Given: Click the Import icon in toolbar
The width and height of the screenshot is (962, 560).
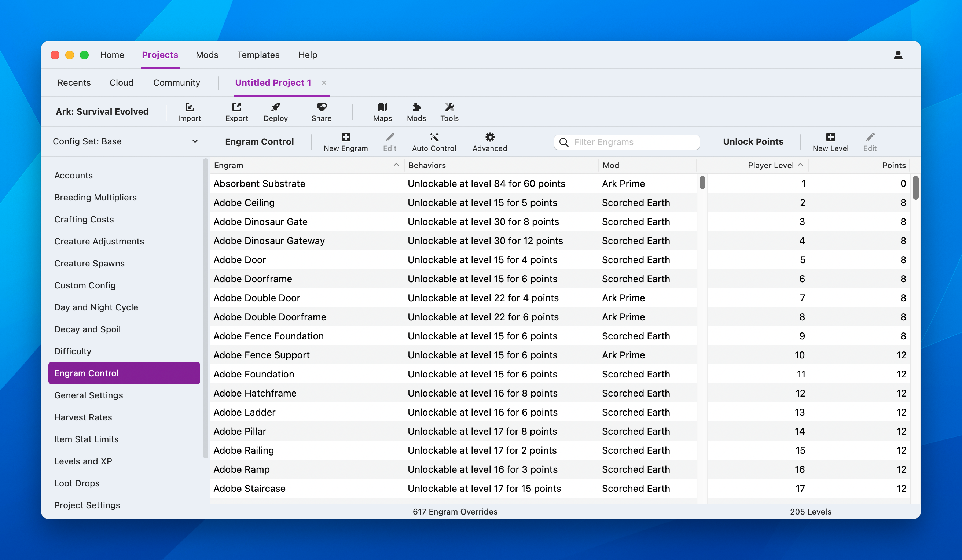Looking at the screenshot, I should pyautogui.click(x=189, y=107).
